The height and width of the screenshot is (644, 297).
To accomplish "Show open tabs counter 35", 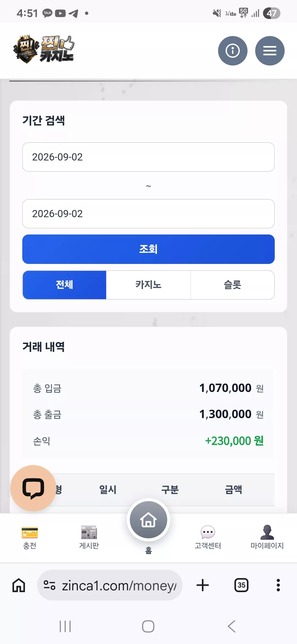I will click(x=241, y=585).
